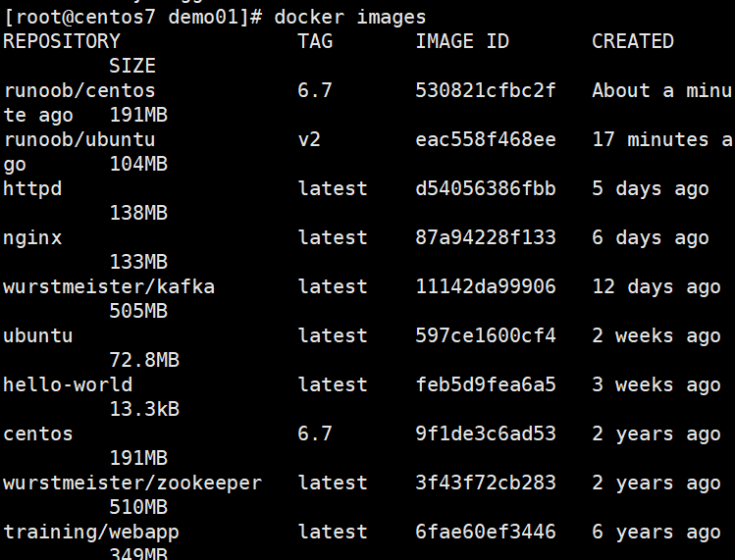Viewport: 735px width, 560px height.
Task: Click the TAG column header
Action: (x=315, y=41)
